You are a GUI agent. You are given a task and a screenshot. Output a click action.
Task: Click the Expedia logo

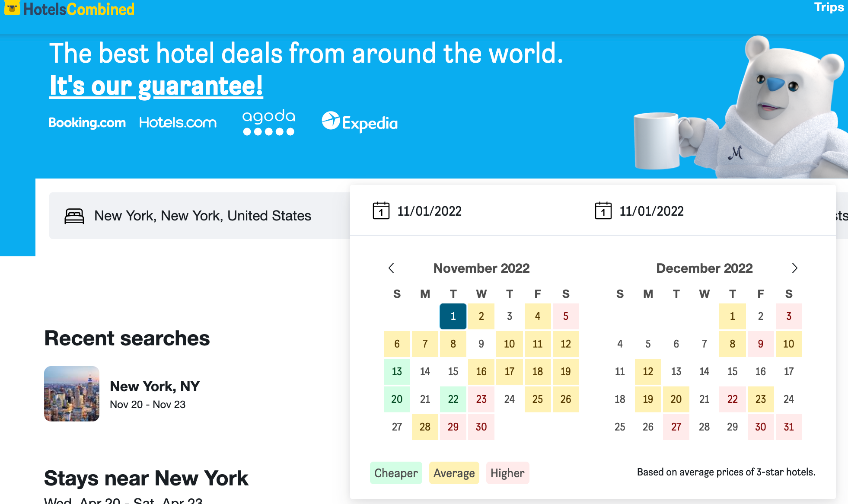pyautogui.click(x=360, y=122)
